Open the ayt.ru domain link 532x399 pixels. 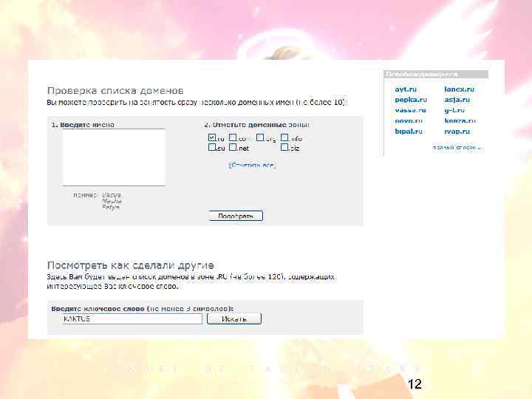coord(406,89)
